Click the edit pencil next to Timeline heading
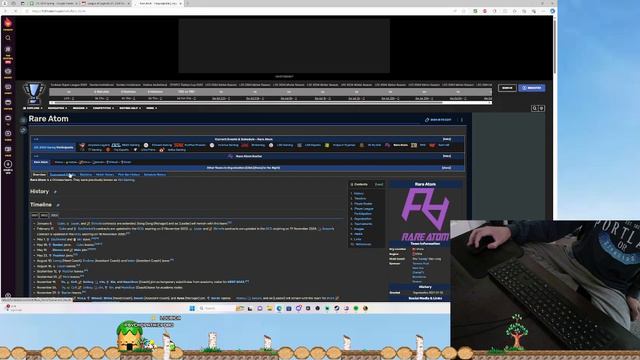The width and height of the screenshot is (640, 360). pyautogui.click(x=58, y=205)
